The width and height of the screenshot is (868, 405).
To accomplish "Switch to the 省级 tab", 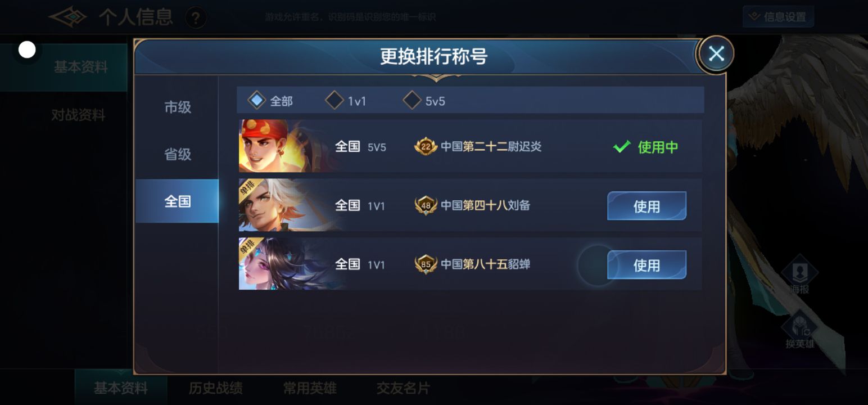I will tap(177, 154).
